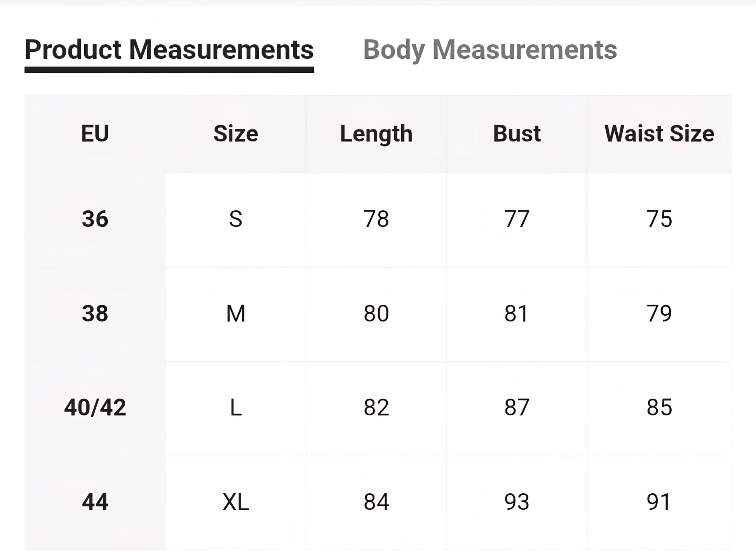Click the EU column header

click(95, 134)
